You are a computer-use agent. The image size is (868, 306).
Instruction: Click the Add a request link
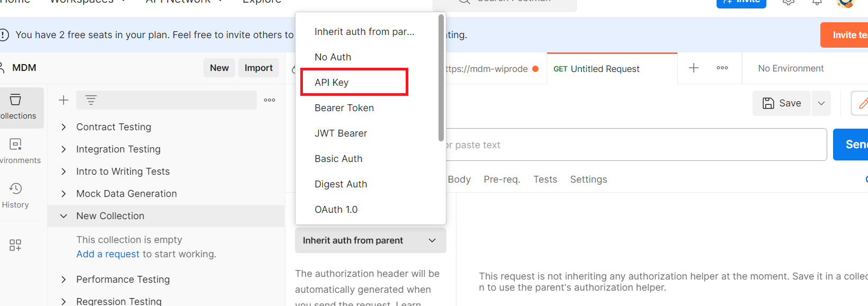click(x=108, y=254)
